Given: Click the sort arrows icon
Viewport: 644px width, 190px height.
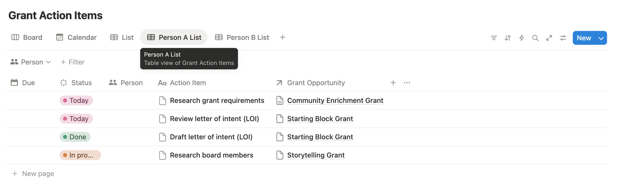Looking at the screenshot, I should [507, 38].
